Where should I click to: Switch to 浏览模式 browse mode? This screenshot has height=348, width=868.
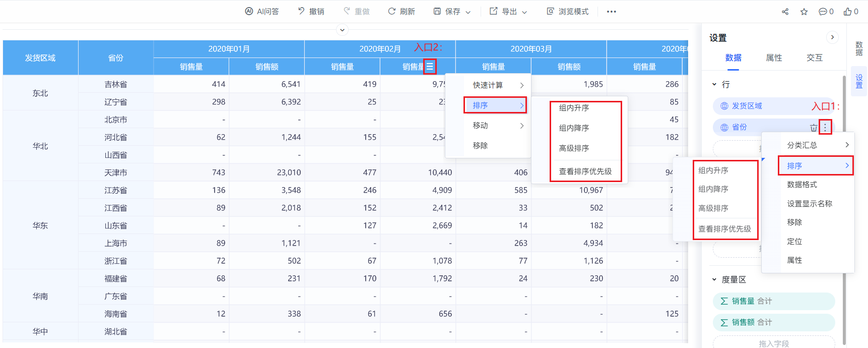[568, 11]
